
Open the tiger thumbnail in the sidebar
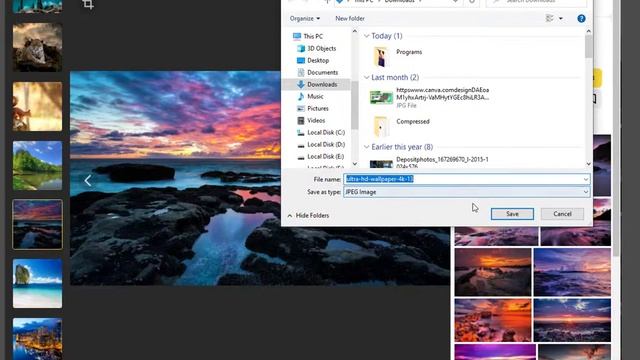[x=38, y=47]
